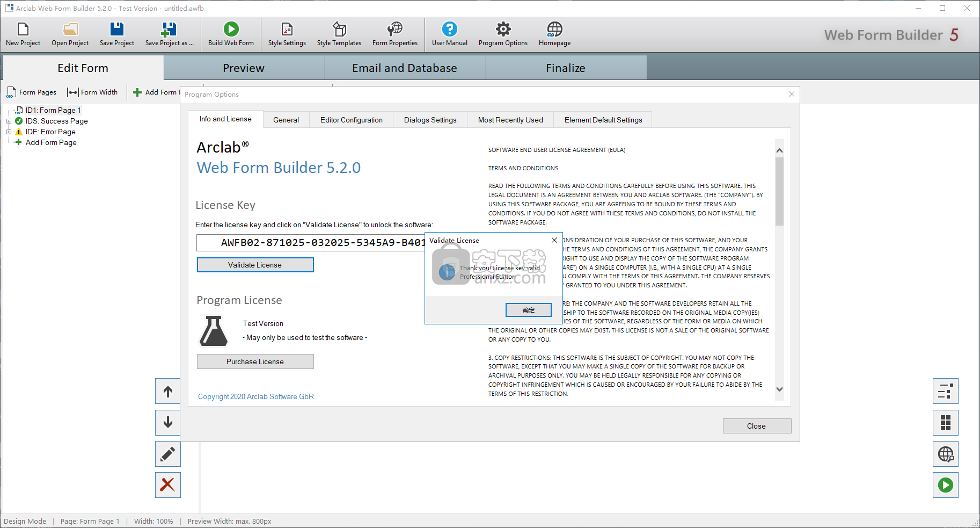Open Project from the toolbar

(70, 34)
